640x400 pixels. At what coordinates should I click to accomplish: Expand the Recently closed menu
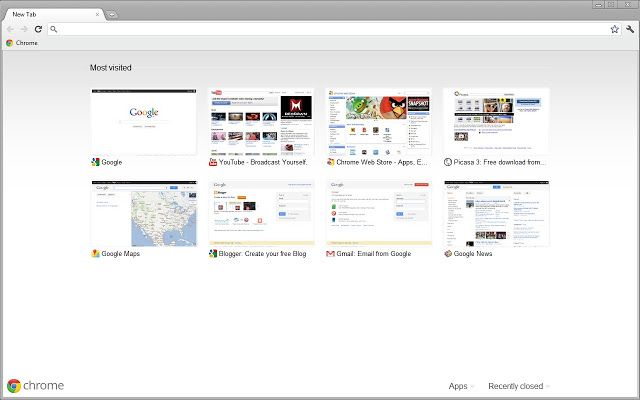coord(519,386)
